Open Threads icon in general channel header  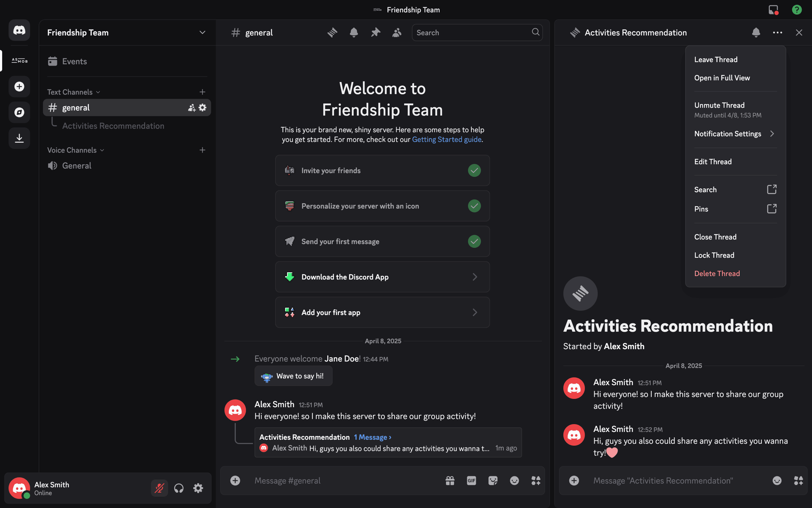pos(332,33)
